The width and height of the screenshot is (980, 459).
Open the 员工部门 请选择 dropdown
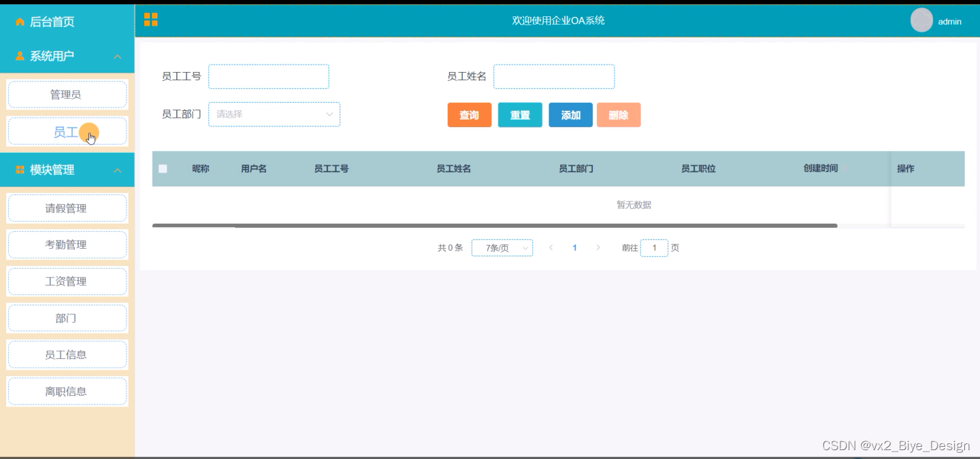(x=274, y=114)
